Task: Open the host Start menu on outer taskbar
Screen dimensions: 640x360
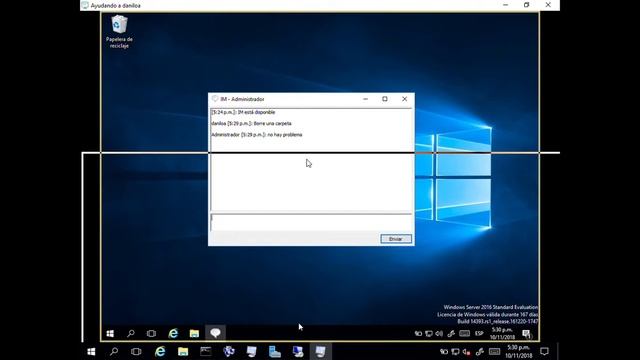Action: coord(91,351)
